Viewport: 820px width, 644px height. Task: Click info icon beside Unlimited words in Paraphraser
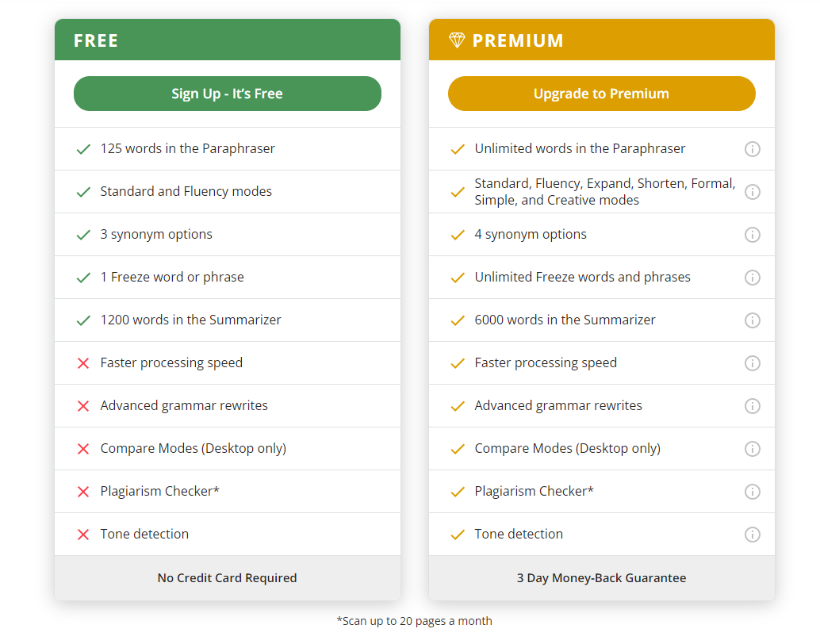click(752, 149)
